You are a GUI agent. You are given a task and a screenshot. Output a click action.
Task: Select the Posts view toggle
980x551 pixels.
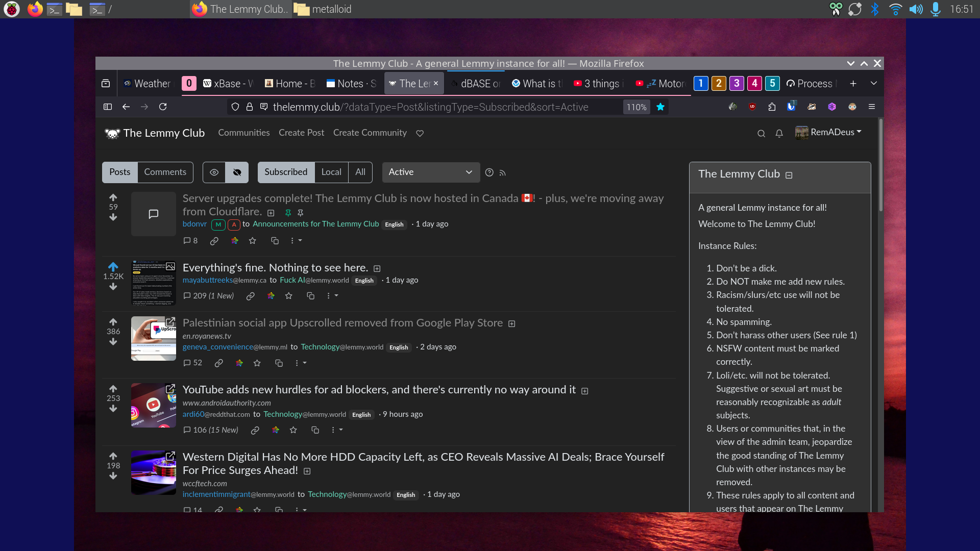click(120, 172)
